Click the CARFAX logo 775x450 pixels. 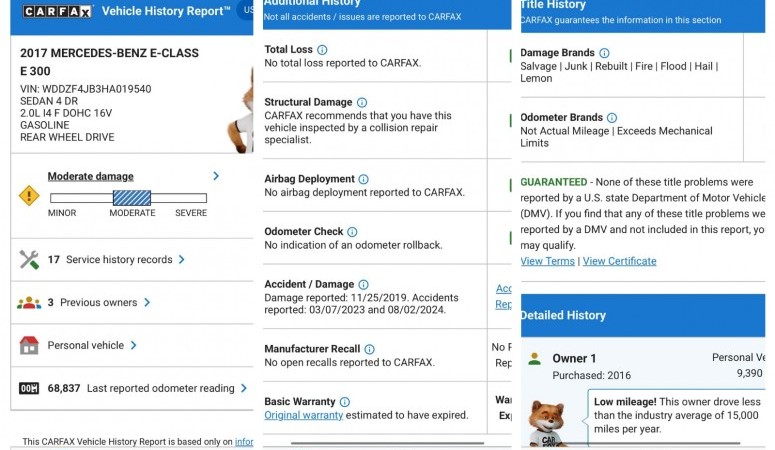click(57, 12)
